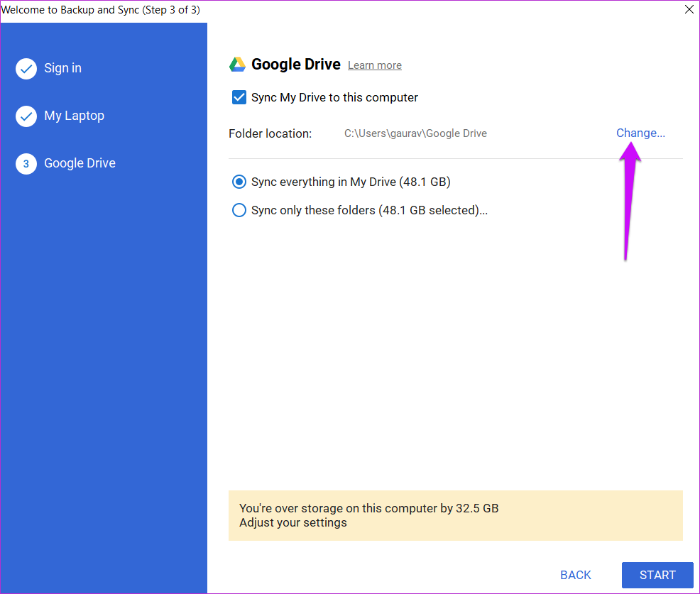
Task: Click the Google Drive triangle logo
Action: click(x=237, y=64)
